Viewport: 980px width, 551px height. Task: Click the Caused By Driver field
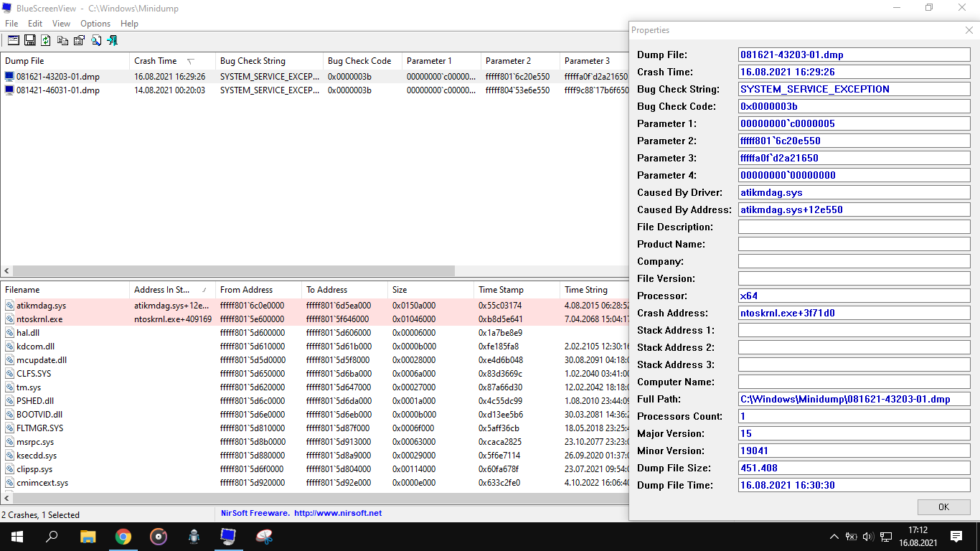point(854,192)
